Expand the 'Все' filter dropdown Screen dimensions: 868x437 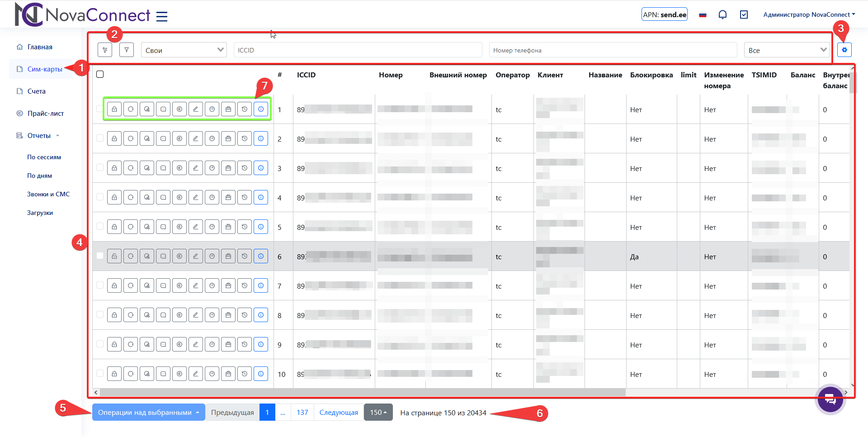pyautogui.click(x=787, y=50)
